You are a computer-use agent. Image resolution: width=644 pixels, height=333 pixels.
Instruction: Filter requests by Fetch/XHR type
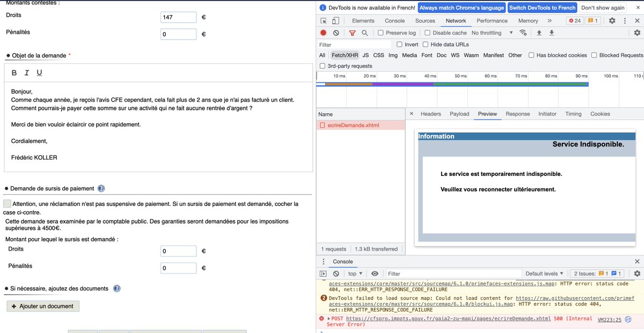coord(345,55)
